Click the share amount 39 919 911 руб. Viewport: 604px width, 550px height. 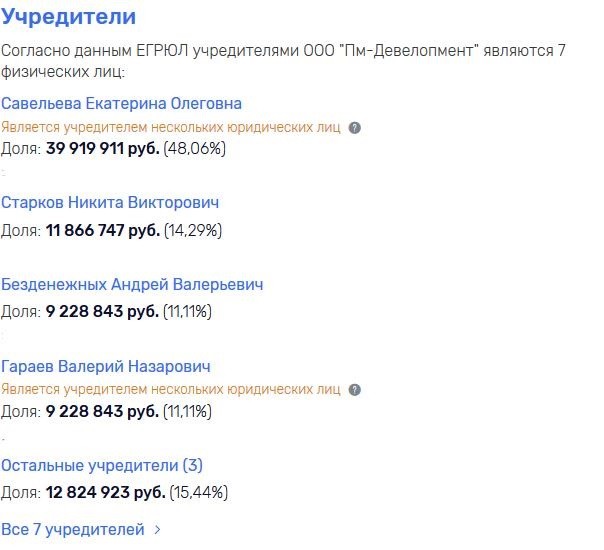(x=102, y=149)
